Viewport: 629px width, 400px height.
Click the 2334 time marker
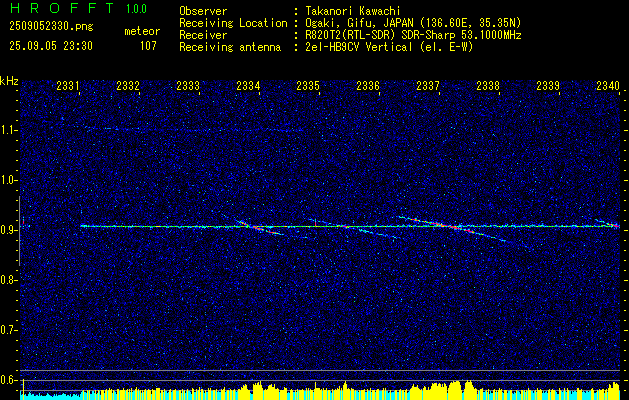point(248,86)
